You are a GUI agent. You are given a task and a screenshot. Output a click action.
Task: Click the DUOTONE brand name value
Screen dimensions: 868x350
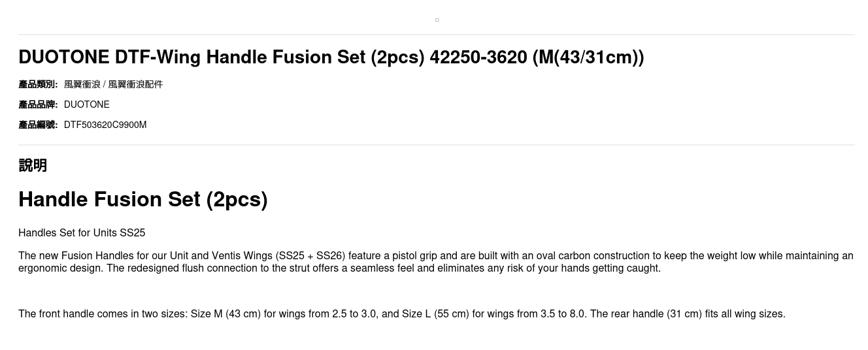(86, 104)
